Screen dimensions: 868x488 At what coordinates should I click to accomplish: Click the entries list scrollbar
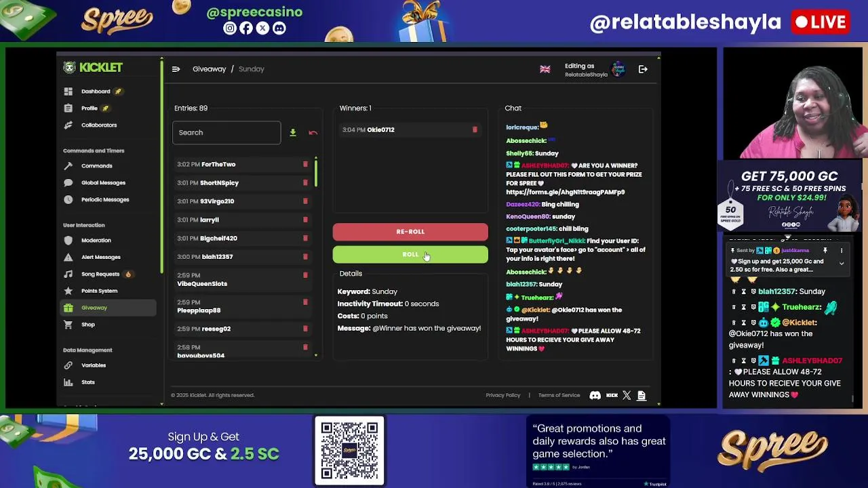[315, 173]
